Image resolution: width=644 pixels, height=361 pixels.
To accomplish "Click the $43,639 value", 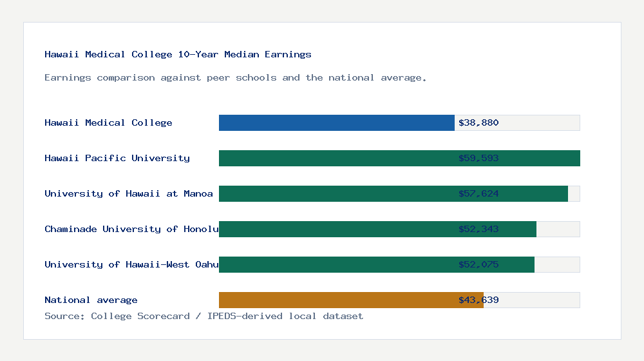I will [x=478, y=300].
